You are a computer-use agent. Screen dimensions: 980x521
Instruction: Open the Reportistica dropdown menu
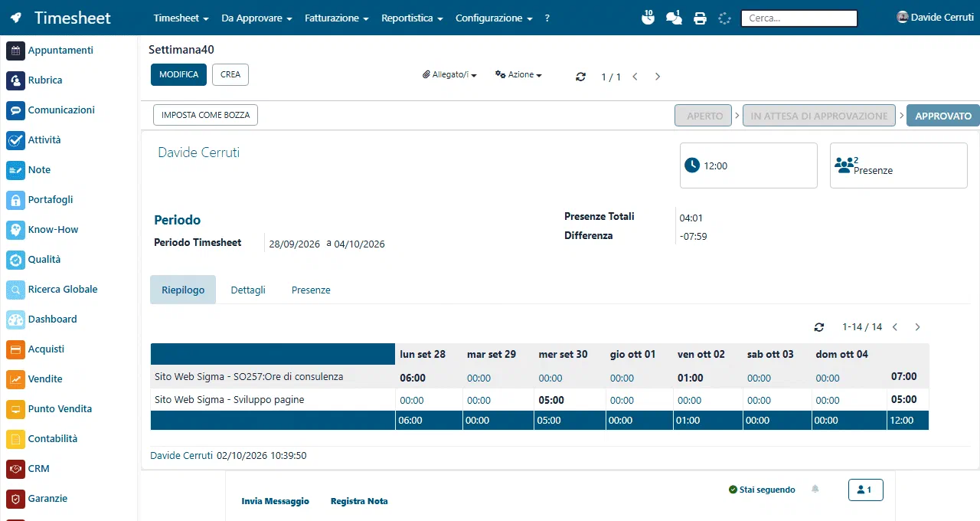pos(412,18)
